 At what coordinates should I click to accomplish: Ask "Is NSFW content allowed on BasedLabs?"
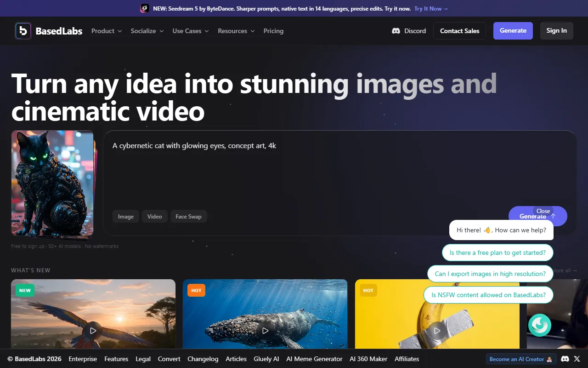[x=488, y=295]
